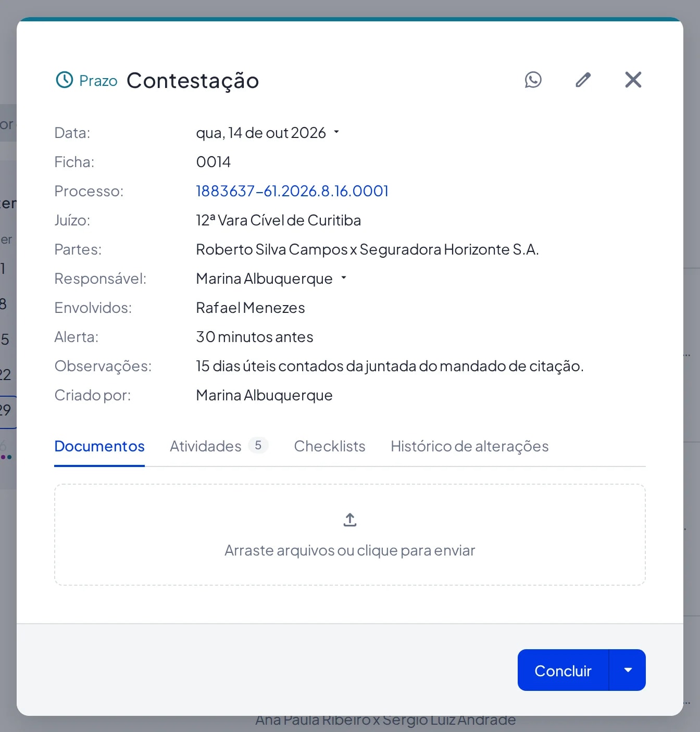Open the Responsável dropdown arrow
Image resolution: width=700 pixels, height=732 pixels.
344,278
